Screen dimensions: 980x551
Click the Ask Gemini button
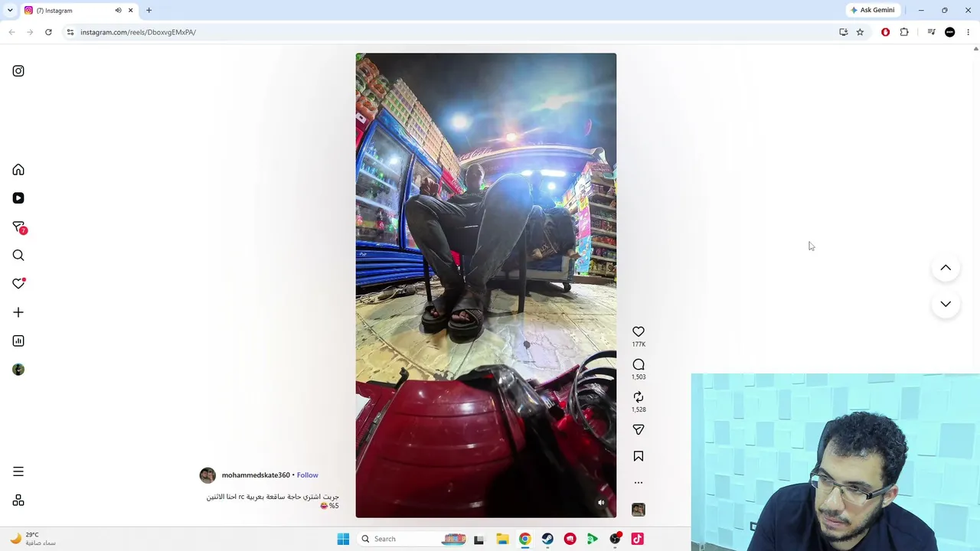point(872,10)
